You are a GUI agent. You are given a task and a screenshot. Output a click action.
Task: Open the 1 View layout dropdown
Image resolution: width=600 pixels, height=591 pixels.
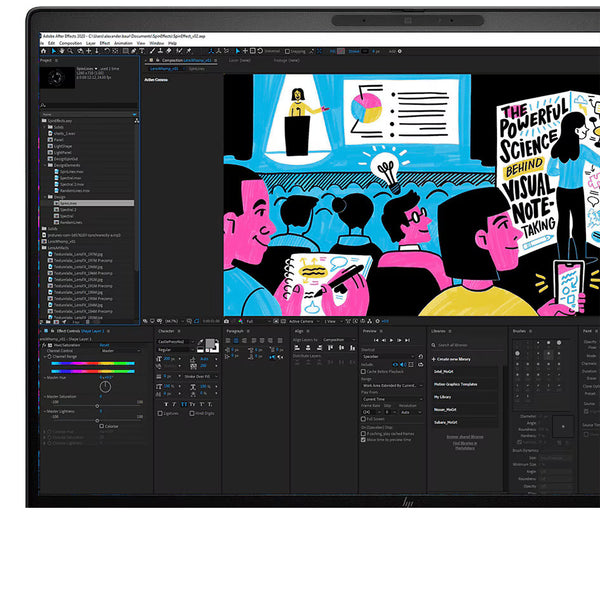click(333, 321)
